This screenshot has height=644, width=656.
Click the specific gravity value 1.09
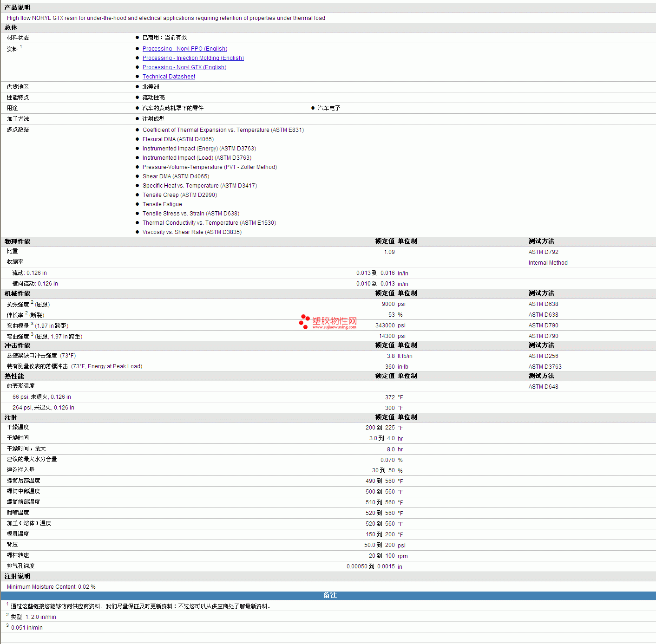pos(389,252)
